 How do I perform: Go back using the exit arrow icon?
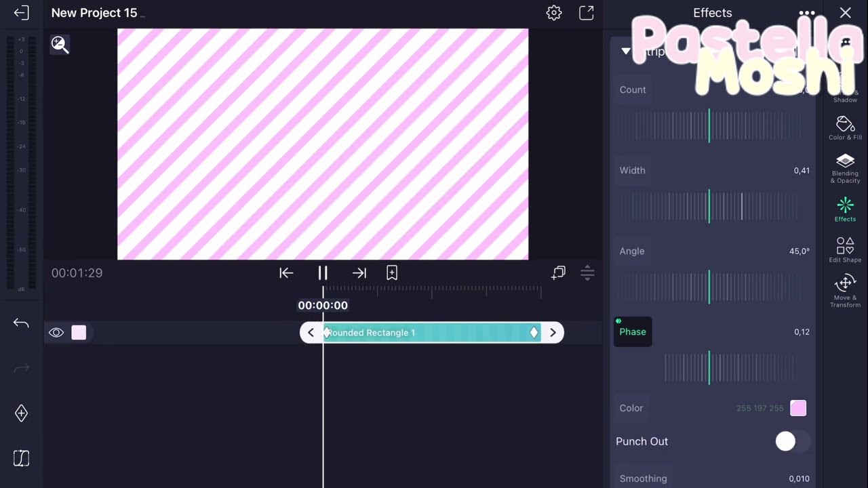point(21,13)
